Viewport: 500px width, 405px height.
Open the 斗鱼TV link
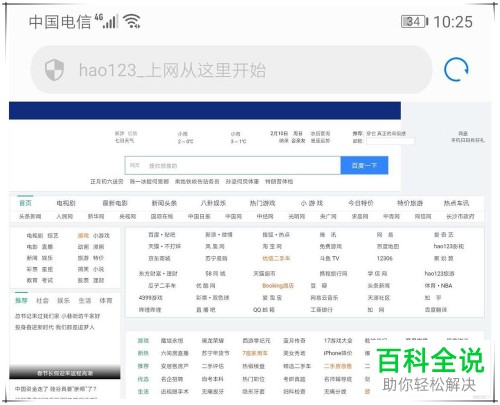[329, 258]
